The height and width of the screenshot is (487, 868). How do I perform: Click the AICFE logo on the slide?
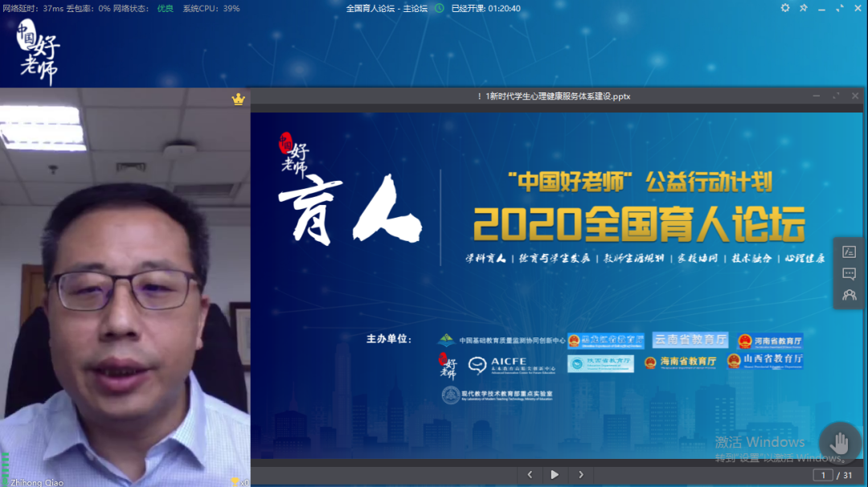tap(511, 365)
